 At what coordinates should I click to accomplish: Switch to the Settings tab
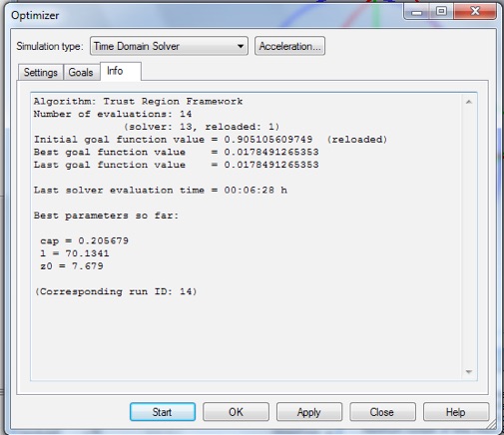pos(40,72)
